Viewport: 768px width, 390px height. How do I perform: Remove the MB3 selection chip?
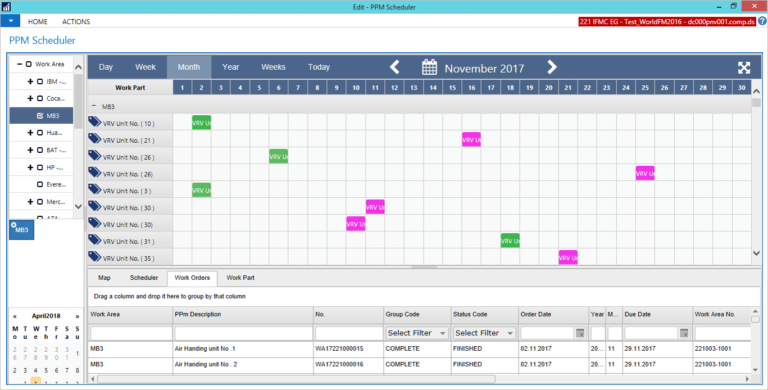tap(13, 225)
